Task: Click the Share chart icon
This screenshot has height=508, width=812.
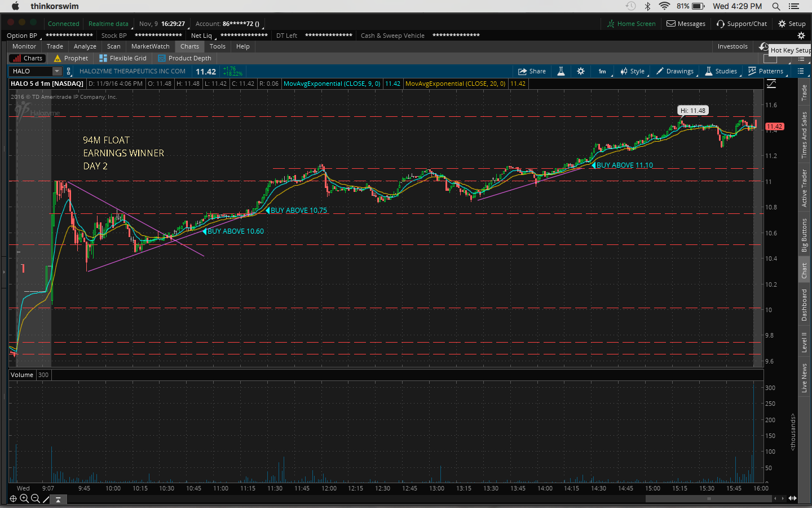Action: coord(532,71)
